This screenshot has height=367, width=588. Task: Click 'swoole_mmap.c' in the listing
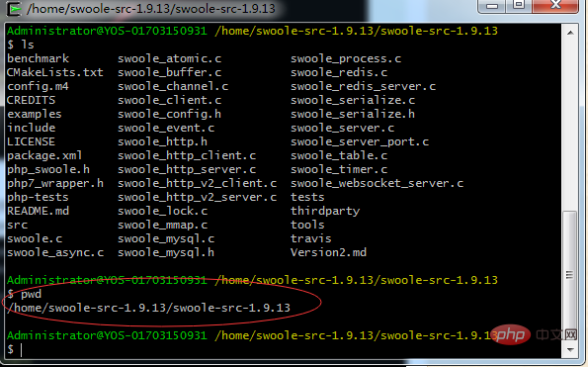pos(162,225)
